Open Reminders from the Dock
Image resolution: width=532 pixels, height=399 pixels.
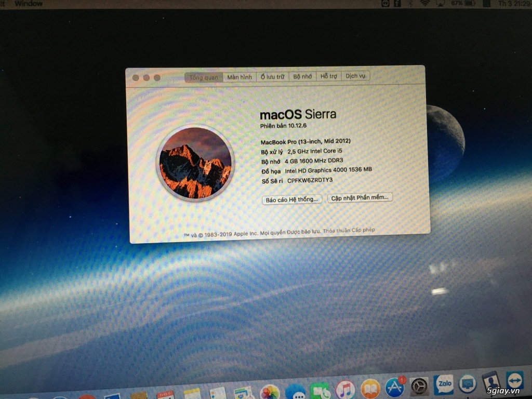coord(218,393)
